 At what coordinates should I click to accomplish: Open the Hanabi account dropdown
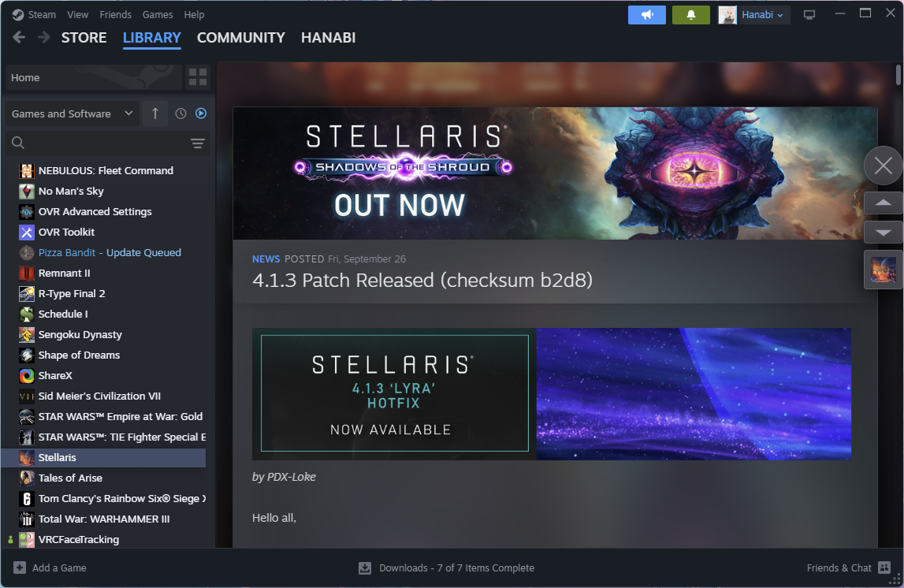[x=754, y=15]
